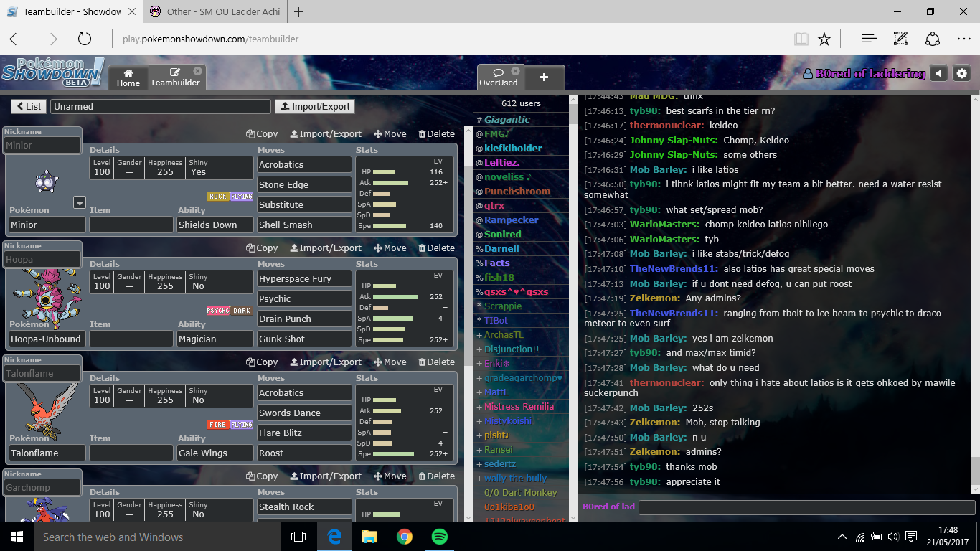Close the OverUsed chat room tab
Screen dimensions: 980x551
(x=514, y=72)
